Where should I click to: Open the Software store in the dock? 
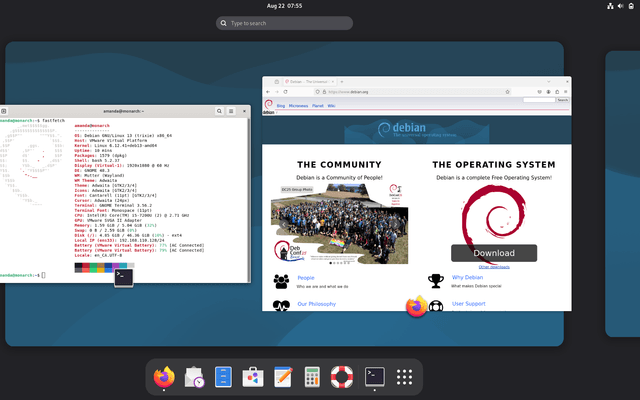tap(253, 376)
